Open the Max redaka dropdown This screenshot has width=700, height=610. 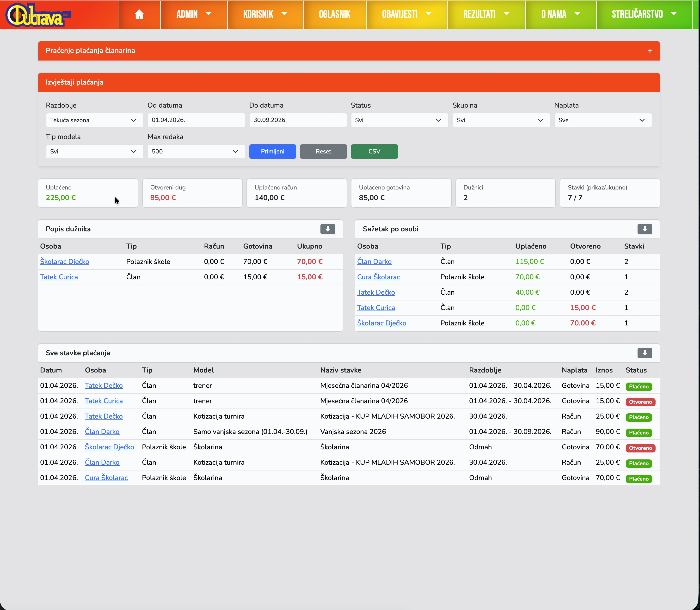point(196,152)
